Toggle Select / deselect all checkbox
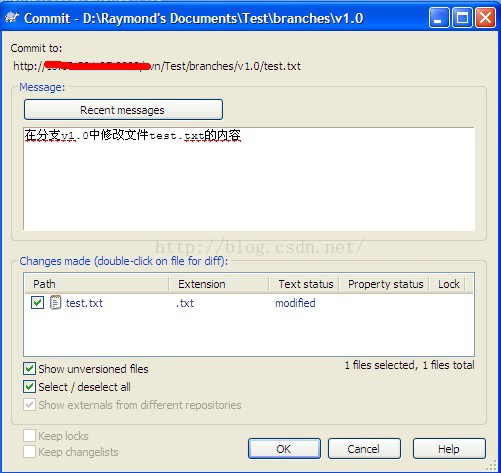The height and width of the screenshot is (473, 501). coord(29,387)
